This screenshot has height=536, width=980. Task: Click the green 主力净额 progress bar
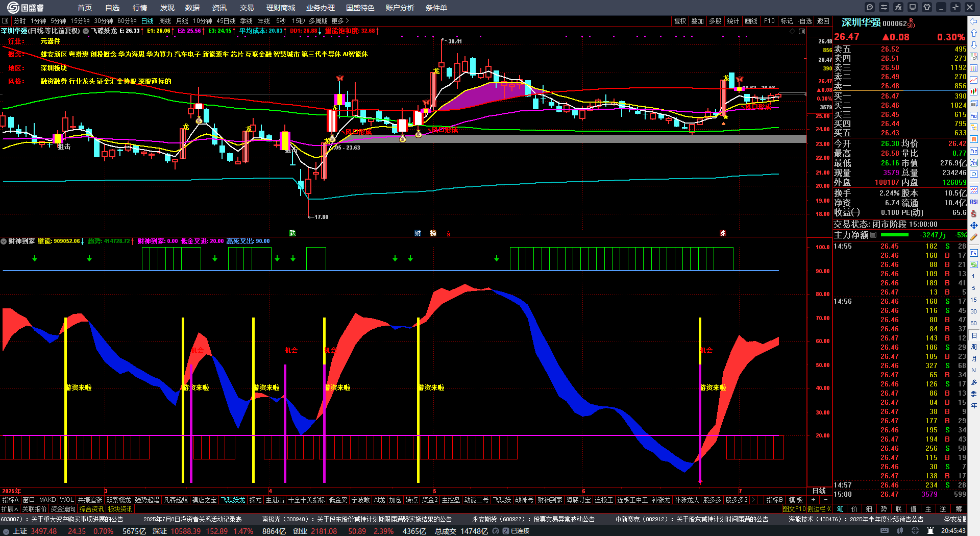tap(895, 235)
